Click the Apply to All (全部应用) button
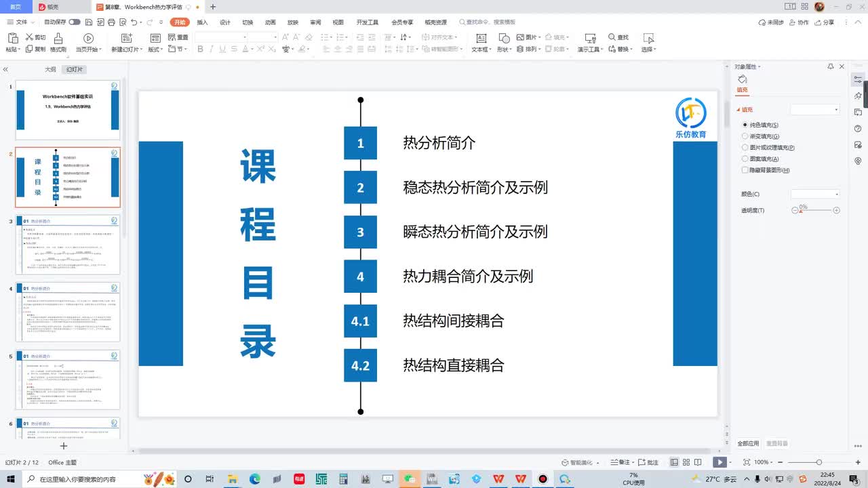This screenshot has height=488, width=868. click(749, 443)
